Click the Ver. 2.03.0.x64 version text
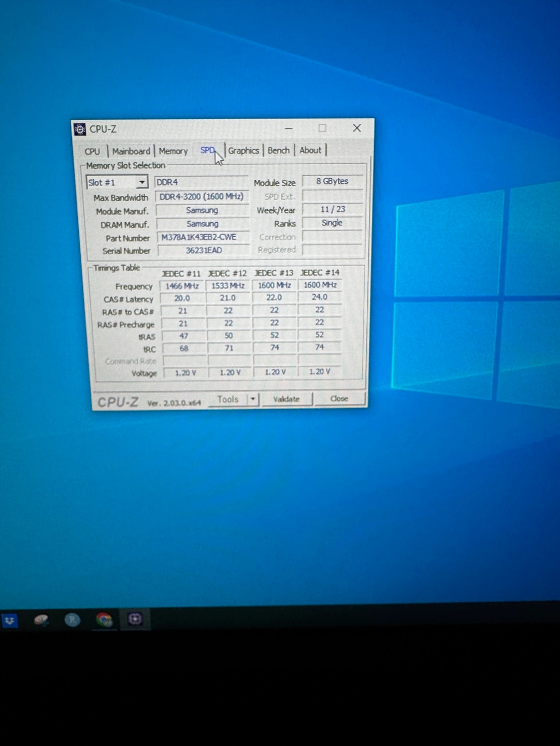The width and height of the screenshot is (560, 746). (x=174, y=403)
